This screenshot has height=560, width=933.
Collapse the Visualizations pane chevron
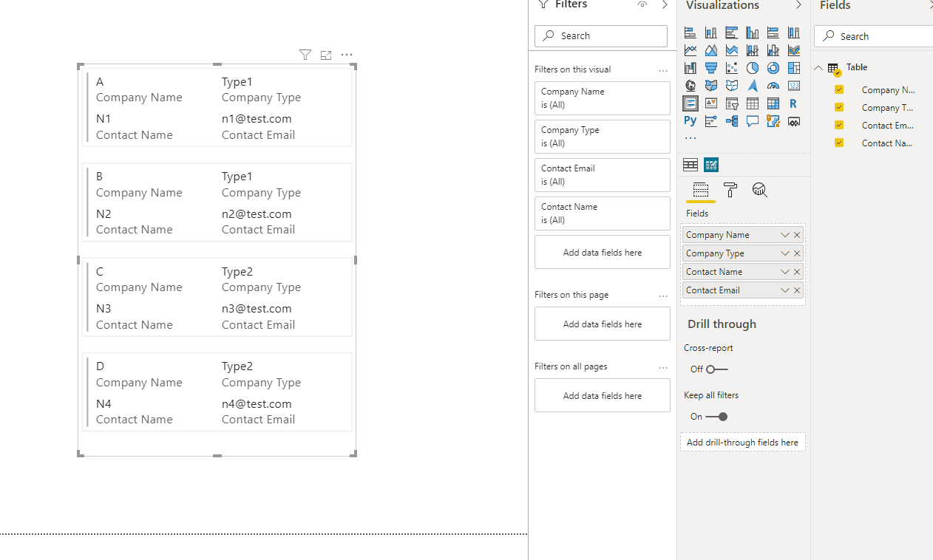798,5
